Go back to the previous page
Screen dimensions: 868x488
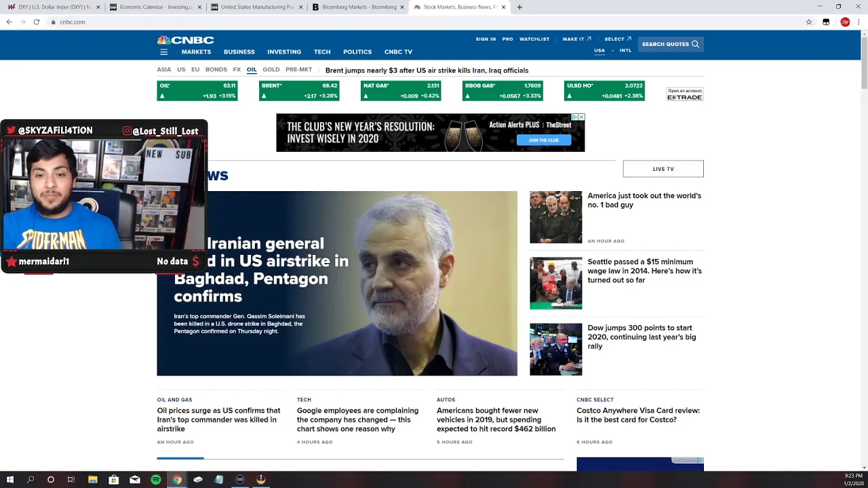point(9,22)
